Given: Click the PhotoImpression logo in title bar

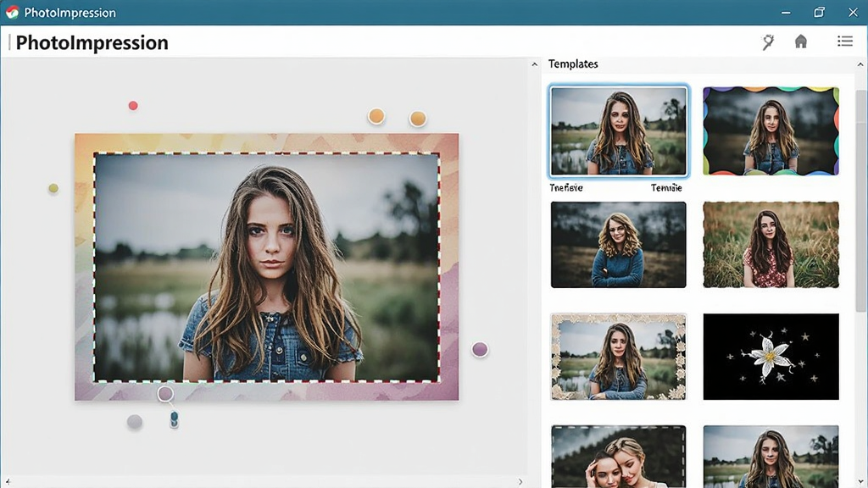Looking at the screenshot, I should tap(12, 12).
